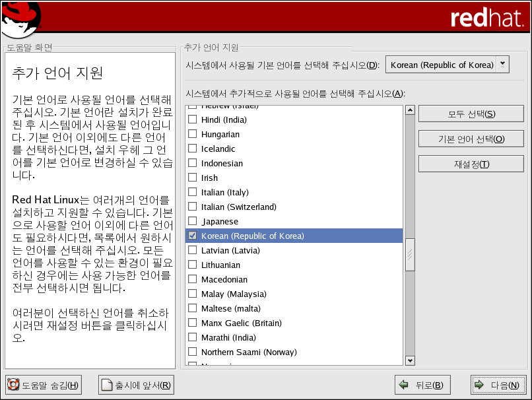The width and height of the screenshot is (532, 400).
Task: Click the language list scrollbar thumb
Action: pyautogui.click(x=410, y=255)
